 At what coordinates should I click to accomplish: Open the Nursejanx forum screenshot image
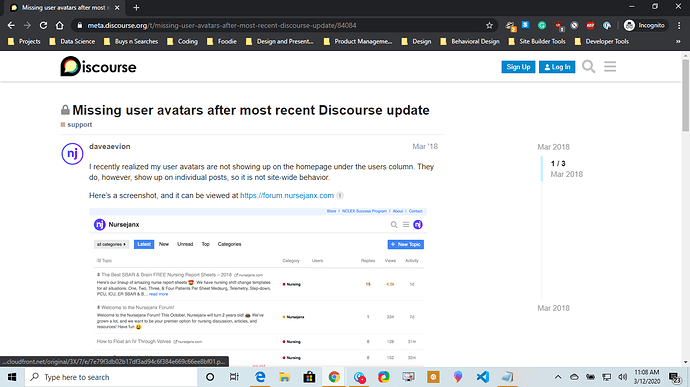click(258, 287)
